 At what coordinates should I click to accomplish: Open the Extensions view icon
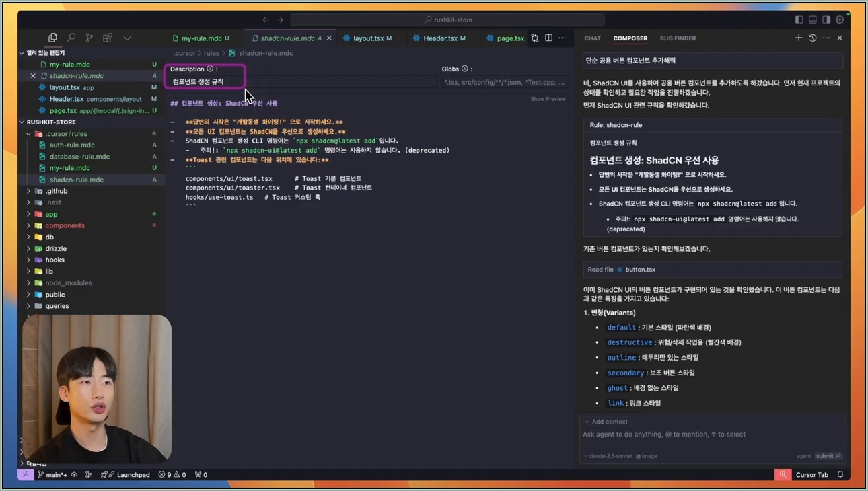[x=107, y=38]
